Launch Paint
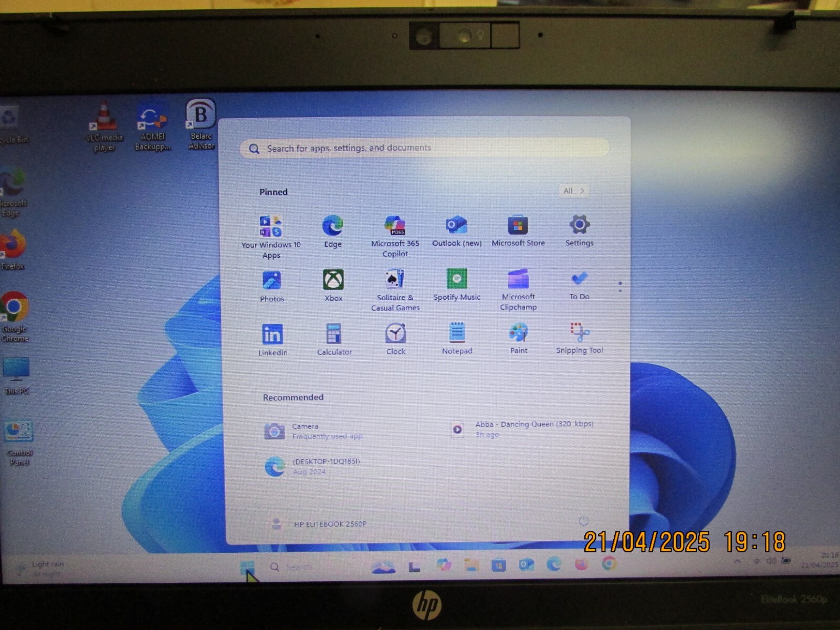 [519, 338]
